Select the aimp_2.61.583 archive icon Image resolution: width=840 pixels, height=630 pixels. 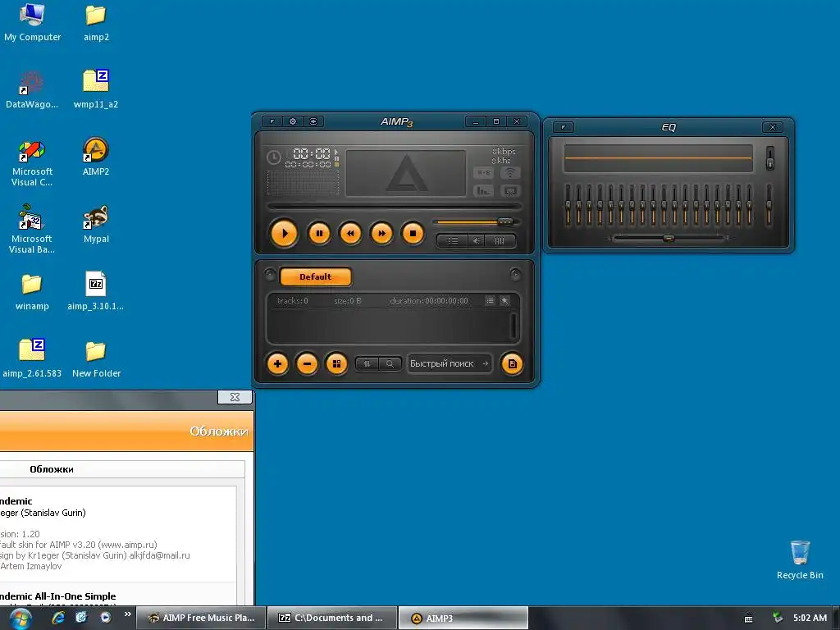point(32,359)
